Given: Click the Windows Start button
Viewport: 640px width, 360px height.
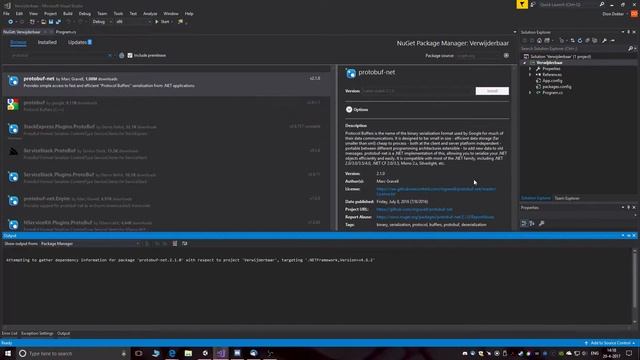Looking at the screenshot, I should pos(8,353).
